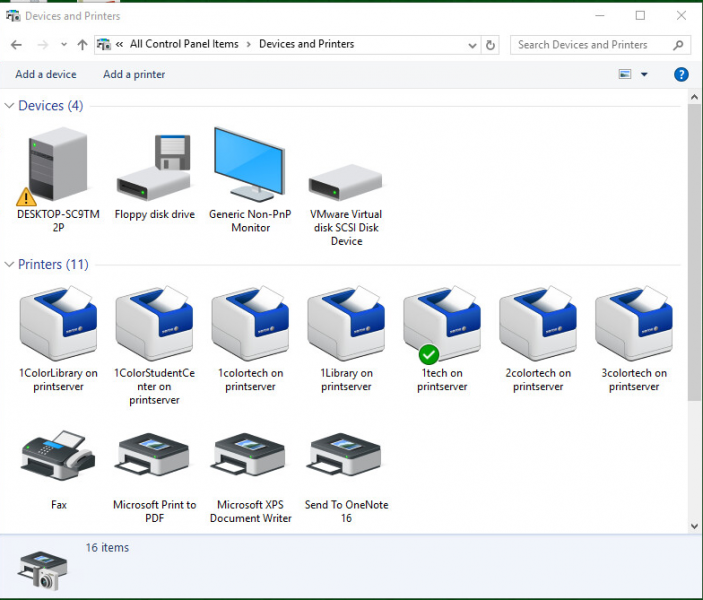This screenshot has height=600, width=703.
Task: Select the 1Library on printserver printer
Action: point(346,323)
